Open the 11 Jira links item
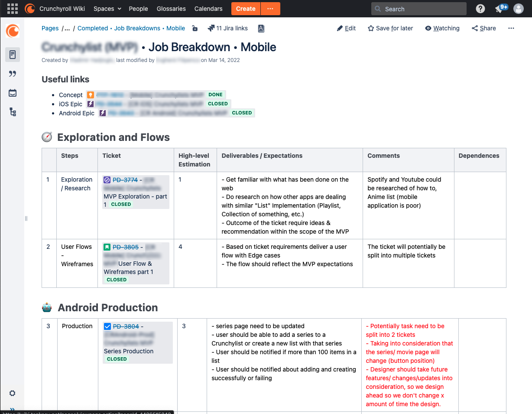The image size is (532, 414). click(228, 28)
